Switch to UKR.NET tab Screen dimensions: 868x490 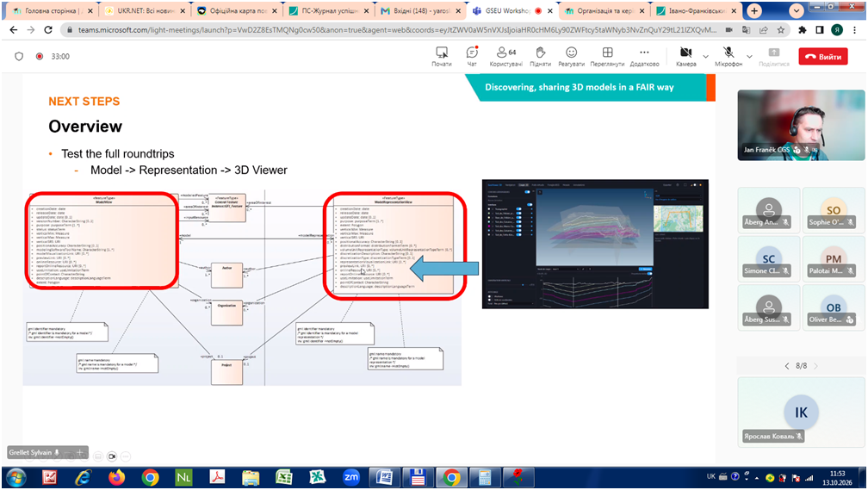(145, 10)
